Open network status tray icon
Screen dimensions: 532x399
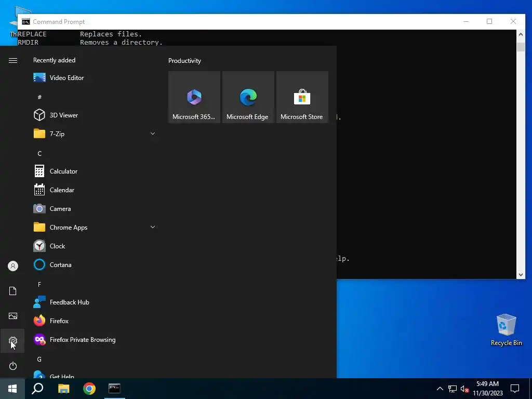[x=453, y=389]
